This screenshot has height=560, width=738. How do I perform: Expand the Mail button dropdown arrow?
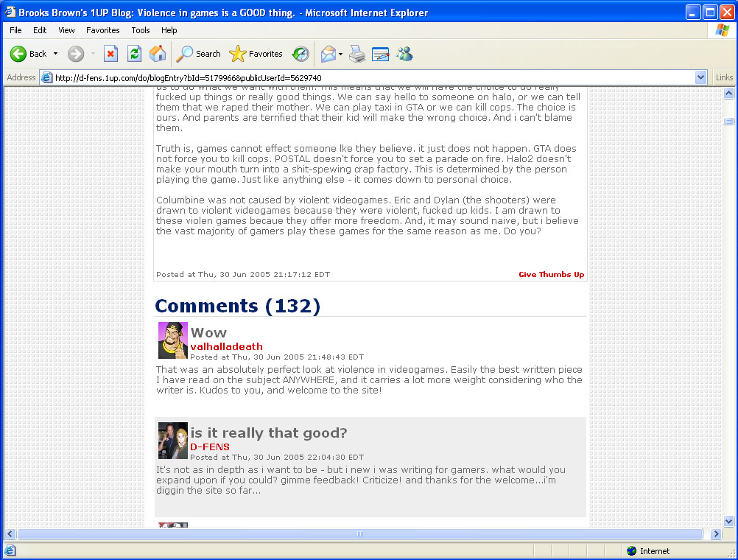click(340, 54)
